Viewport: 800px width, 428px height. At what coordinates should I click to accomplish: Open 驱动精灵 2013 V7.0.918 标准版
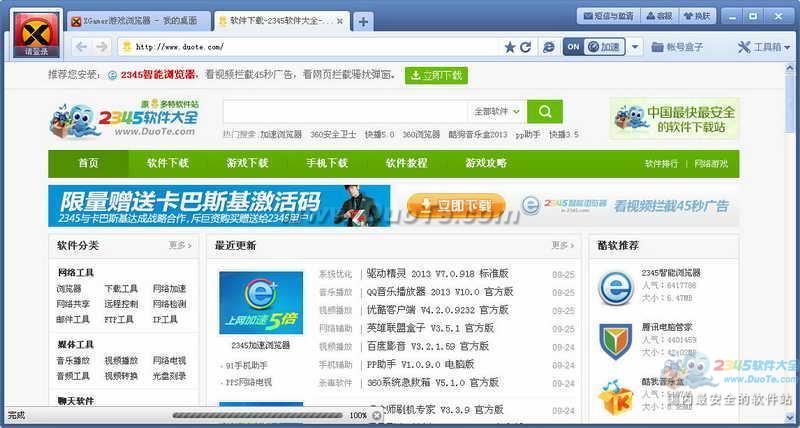coord(438,274)
